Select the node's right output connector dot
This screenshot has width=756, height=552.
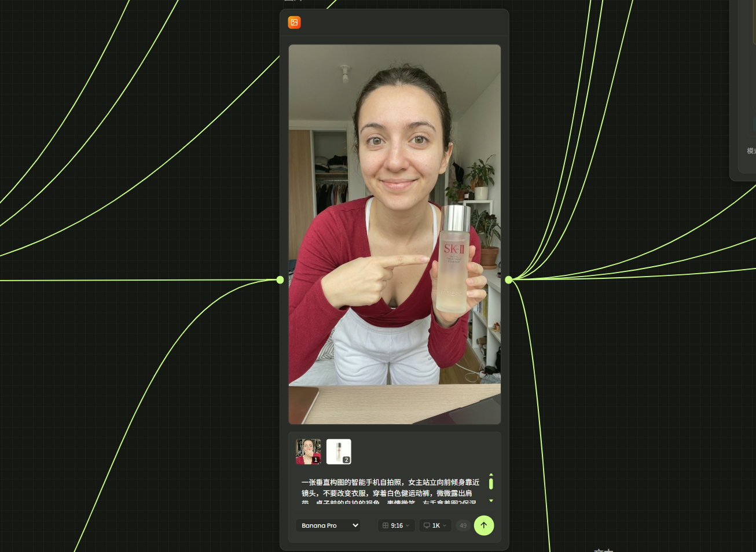click(508, 280)
